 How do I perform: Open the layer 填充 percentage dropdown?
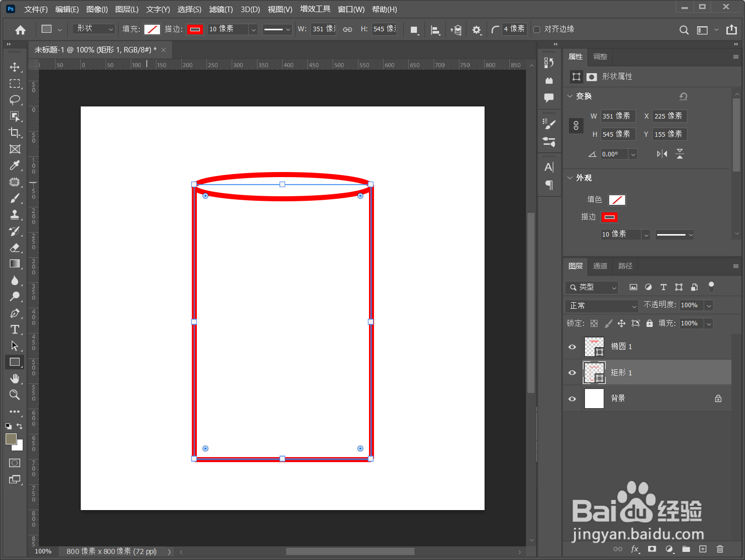[x=709, y=323]
